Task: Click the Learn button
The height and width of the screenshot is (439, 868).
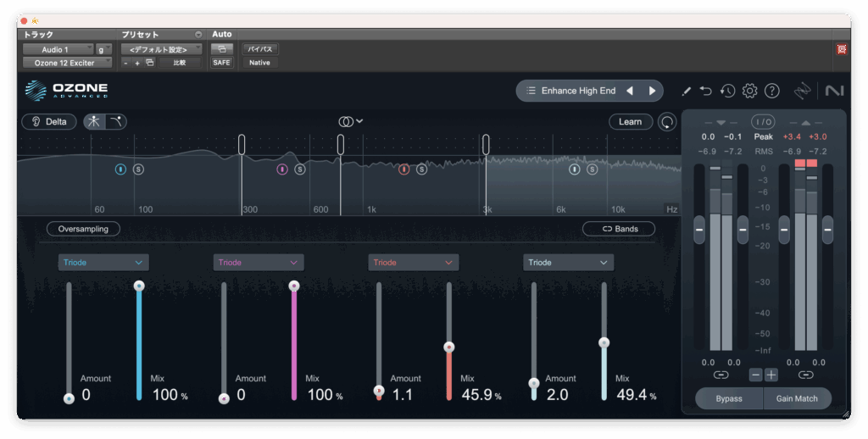Action: coord(630,121)
